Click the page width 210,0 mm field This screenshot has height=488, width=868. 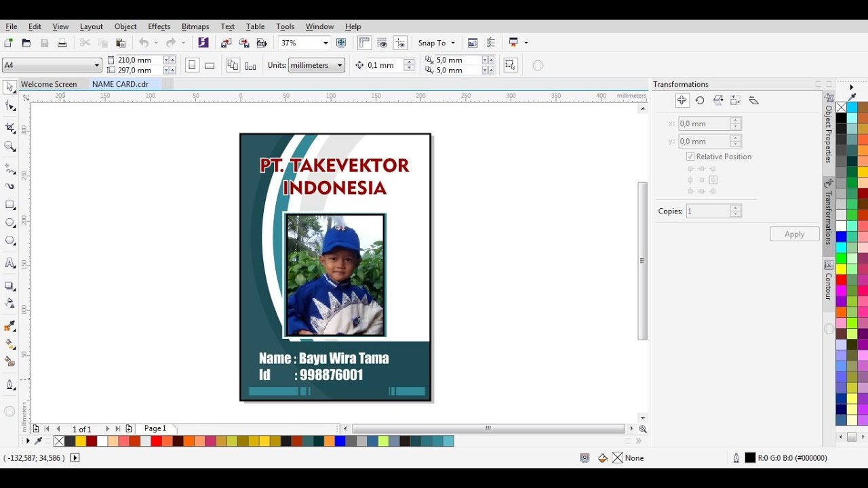[x=139, y=60]
